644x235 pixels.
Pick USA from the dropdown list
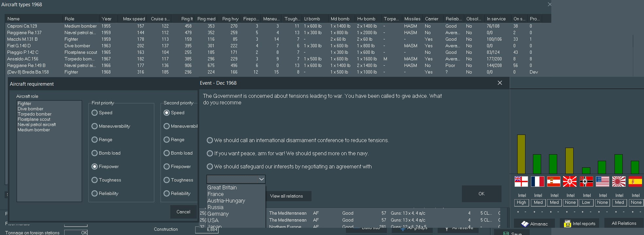tap(236, 220)
